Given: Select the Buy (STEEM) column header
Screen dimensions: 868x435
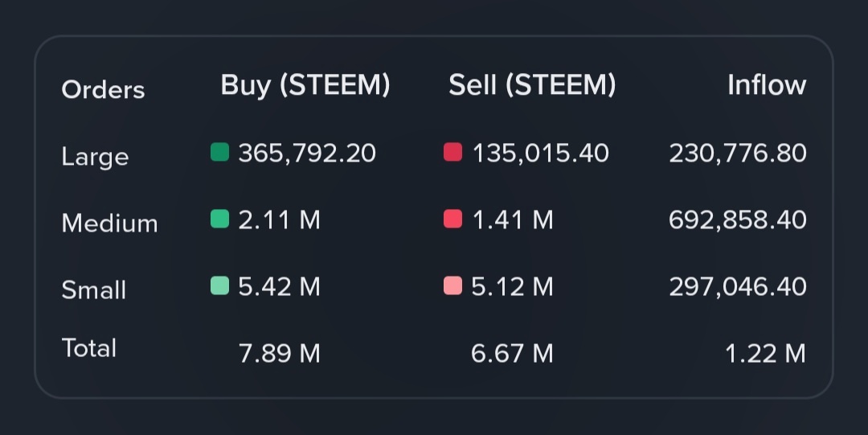Looking at the screenshot, I should [305, 85].
